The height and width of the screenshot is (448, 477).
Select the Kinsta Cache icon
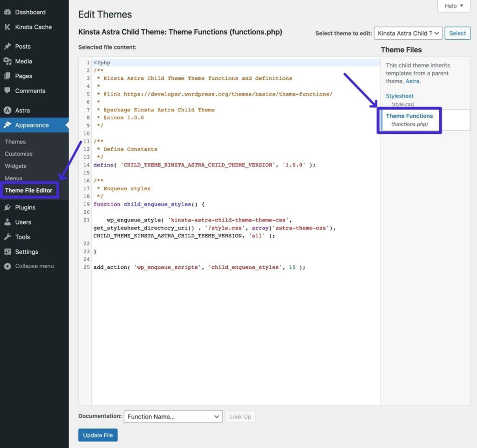point(8,27)
